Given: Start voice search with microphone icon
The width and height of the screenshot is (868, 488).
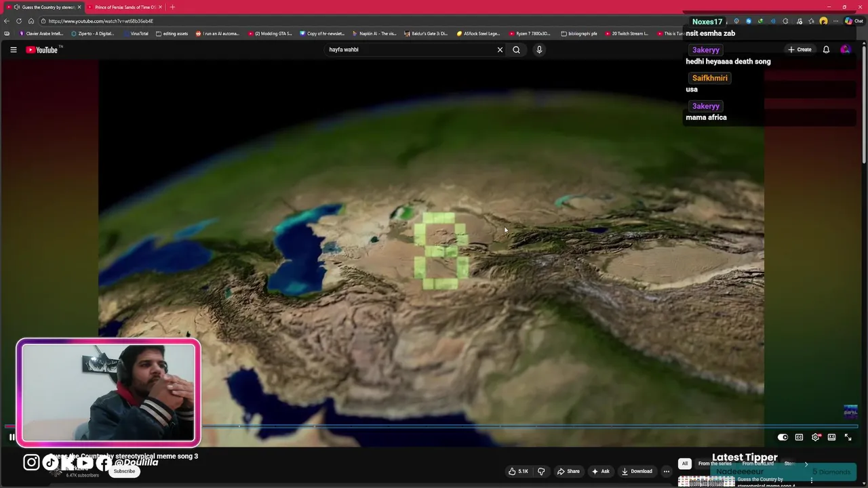Looking at the screenshot, I should tap(539, 49).
